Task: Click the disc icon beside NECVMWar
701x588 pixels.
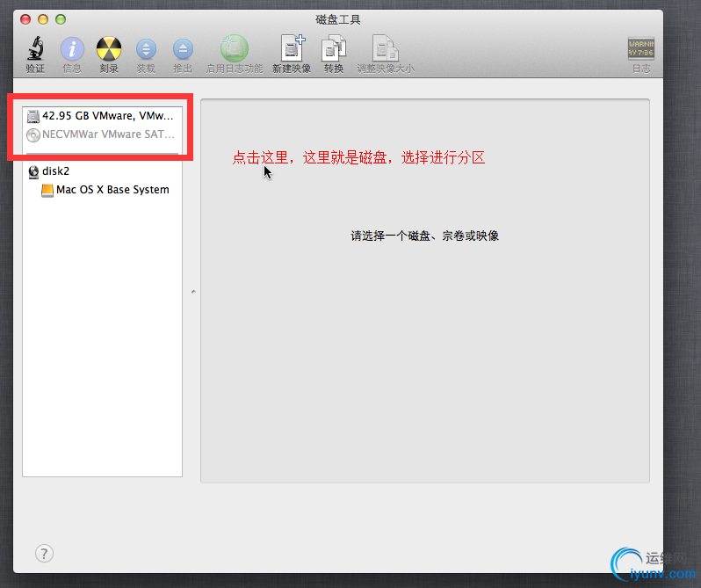Action: tap(33, 135)
